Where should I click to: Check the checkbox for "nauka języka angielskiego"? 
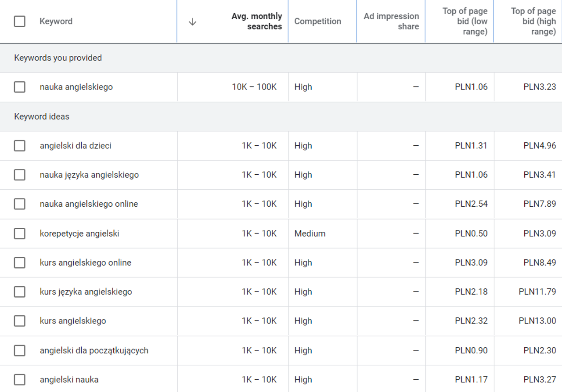coord(19,175)
